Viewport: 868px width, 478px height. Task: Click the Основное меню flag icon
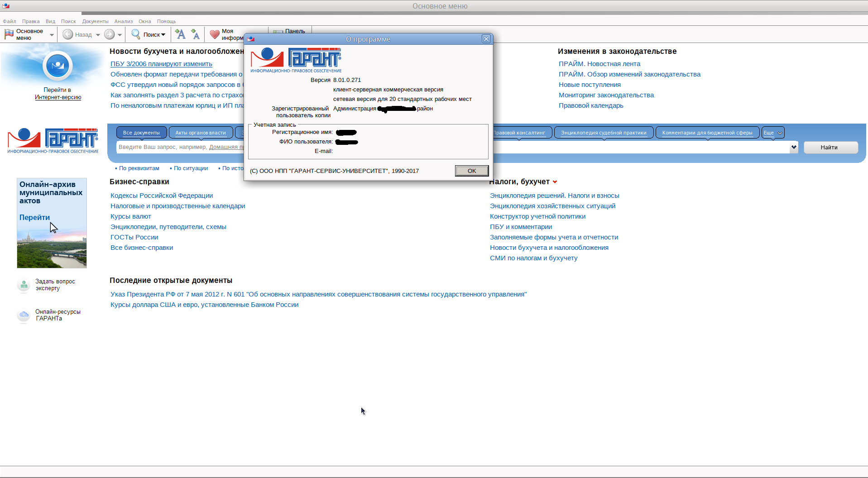pyautogui.click(x=9, y=34)
